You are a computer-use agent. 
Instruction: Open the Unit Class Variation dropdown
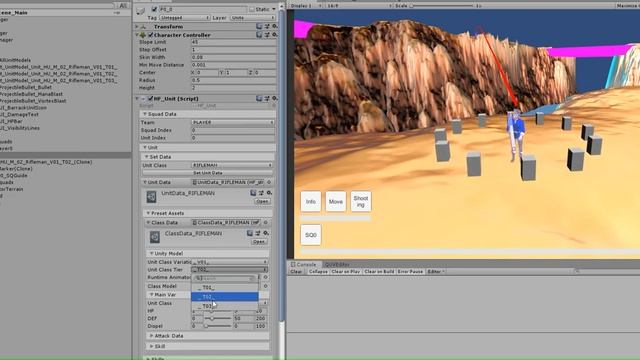click(230, 262)
